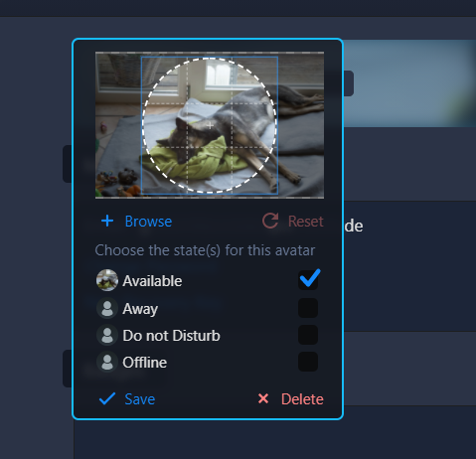476x459 pixels.
Task: Click the circular arrow Reset icon
Action: [270, 221]
